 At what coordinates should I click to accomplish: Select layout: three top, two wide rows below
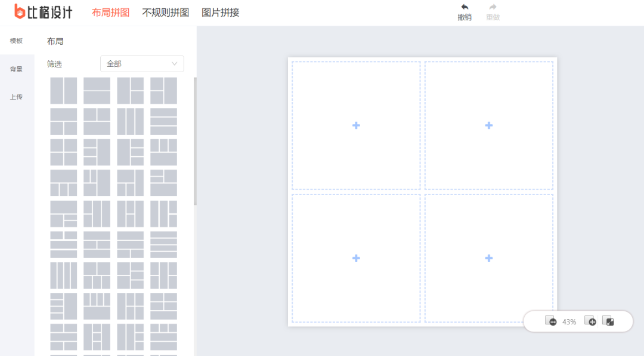pyautogui.click(x=163, y=337)
